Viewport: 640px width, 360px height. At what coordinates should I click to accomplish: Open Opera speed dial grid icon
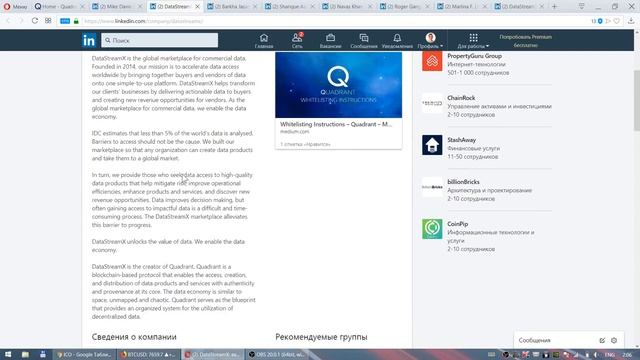[48, 21]
